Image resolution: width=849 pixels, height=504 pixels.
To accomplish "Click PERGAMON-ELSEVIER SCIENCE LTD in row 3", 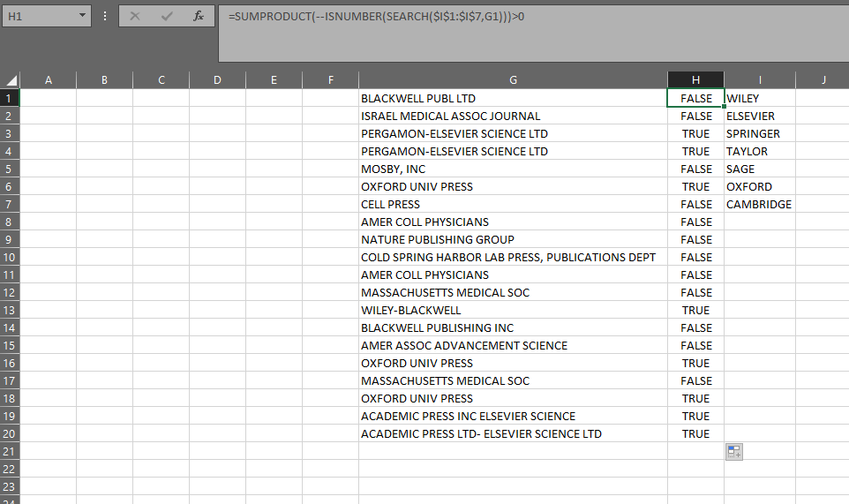I will coord(513,133).
